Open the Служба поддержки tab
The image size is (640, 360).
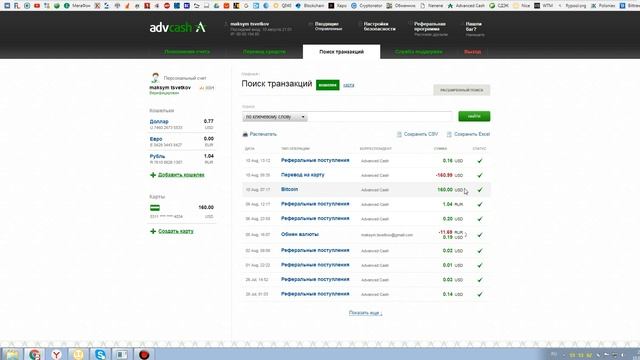coord(419,52)
